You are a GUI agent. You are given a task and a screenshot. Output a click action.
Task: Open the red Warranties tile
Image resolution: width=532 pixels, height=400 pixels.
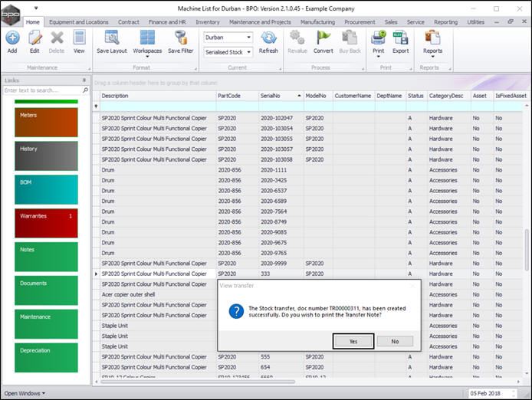click(46, 223)
